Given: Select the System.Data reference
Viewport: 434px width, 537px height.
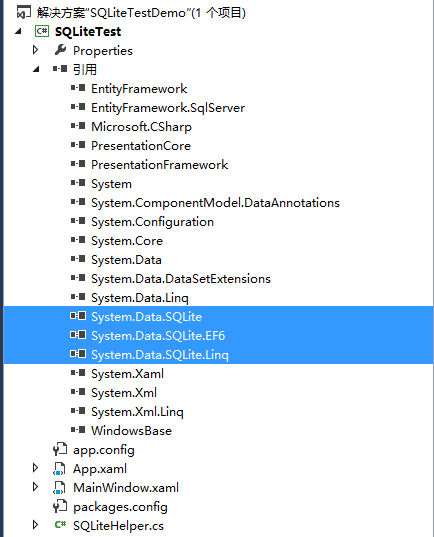Looking at the screenshot, I should 126,260.
